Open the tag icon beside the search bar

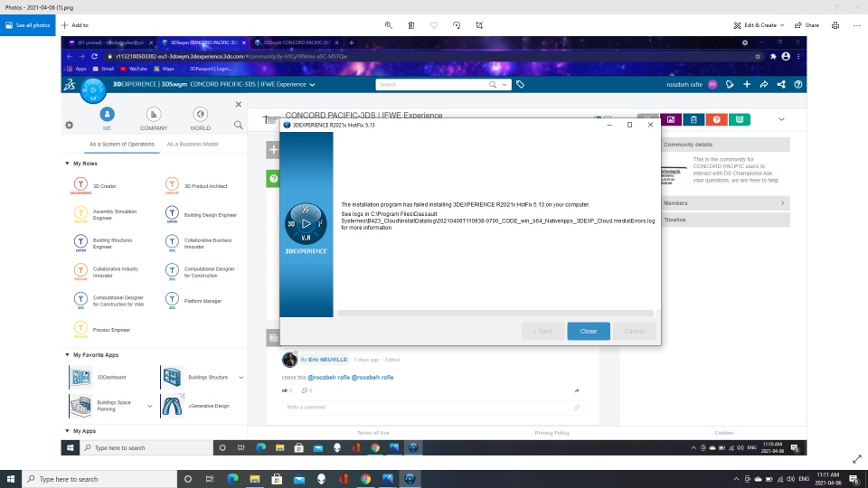point(521,85)
